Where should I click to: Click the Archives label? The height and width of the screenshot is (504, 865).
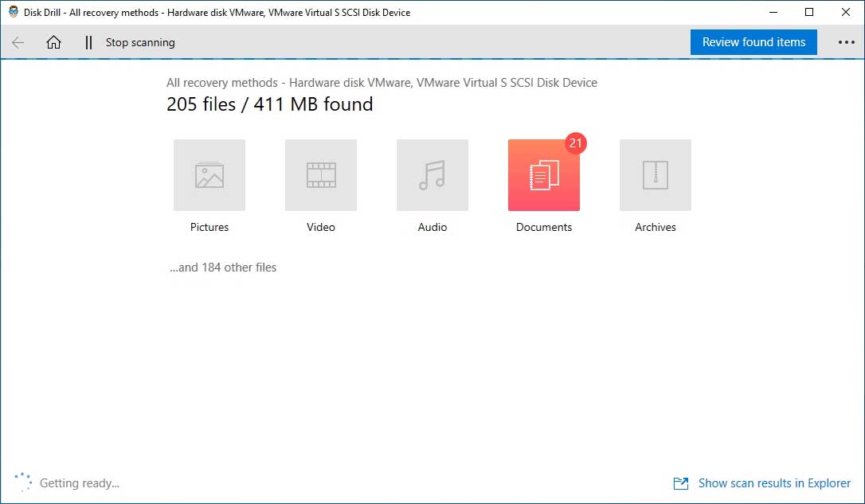[656, 227]
